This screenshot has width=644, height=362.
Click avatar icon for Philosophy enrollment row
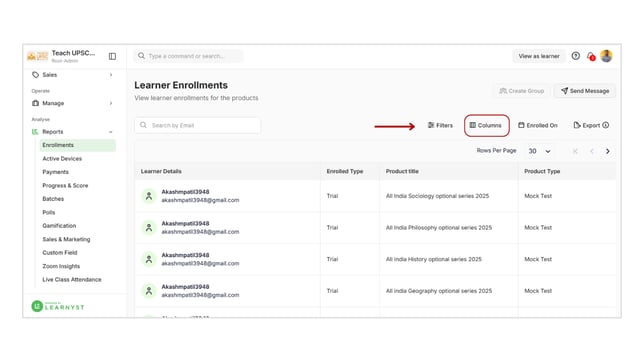[x=149, y=228]
